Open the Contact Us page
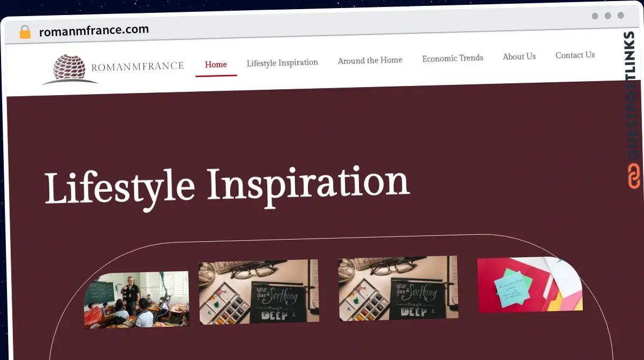Viewport: 644px width, 360px height. pos(575,55)
